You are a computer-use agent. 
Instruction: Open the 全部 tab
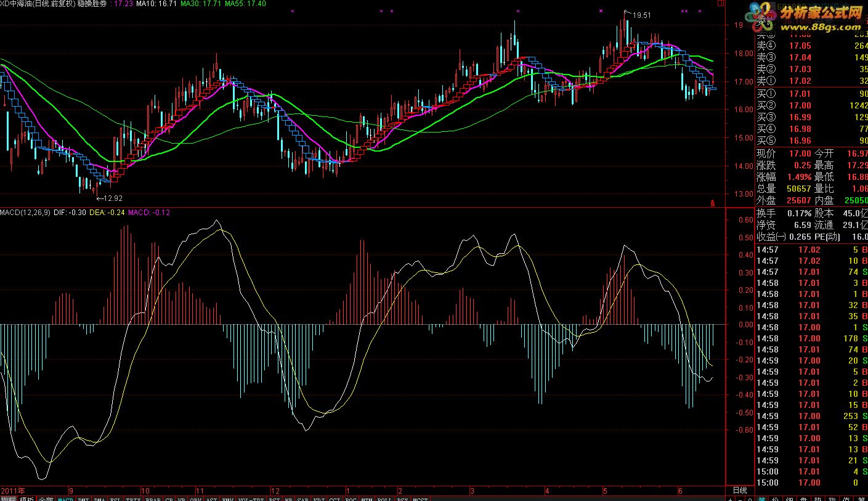[46, 497]
